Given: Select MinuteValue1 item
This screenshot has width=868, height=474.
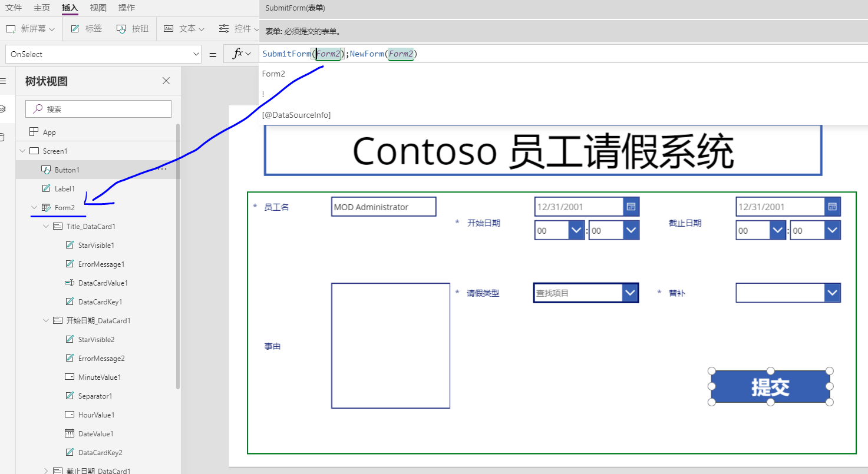Looking at the screenshot, I should click(100, 377).
